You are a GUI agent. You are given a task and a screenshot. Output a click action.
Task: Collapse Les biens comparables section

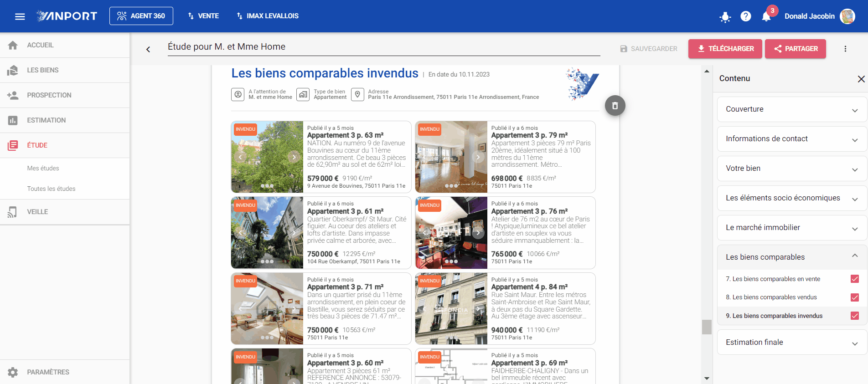pos(792,257)
